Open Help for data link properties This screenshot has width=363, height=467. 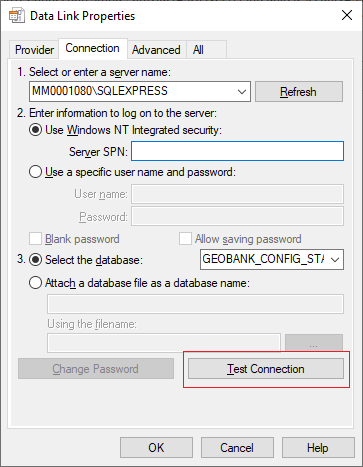tap(318, 448)
